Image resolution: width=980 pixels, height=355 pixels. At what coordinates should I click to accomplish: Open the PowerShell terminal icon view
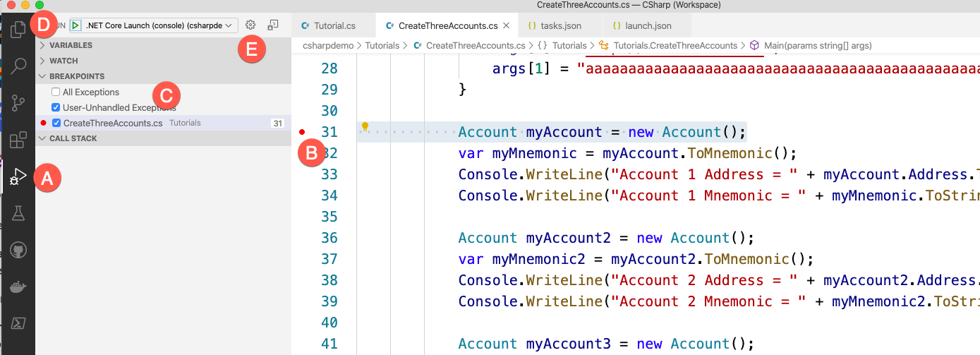[x=18, y=323]
